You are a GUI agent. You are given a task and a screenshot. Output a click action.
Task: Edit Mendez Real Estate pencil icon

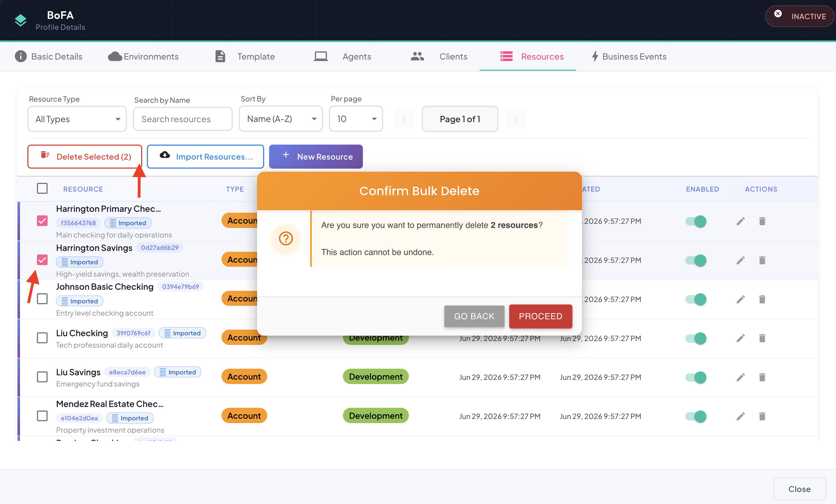click(741, 416)
